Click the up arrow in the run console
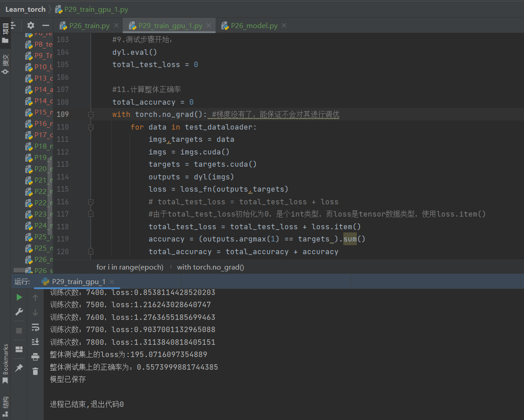Screen dimensions: 524x420 [35, 297]
